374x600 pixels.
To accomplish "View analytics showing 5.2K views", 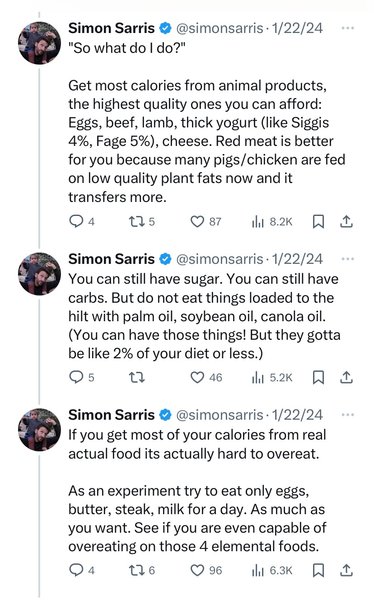I will click(x=272, y=378).
